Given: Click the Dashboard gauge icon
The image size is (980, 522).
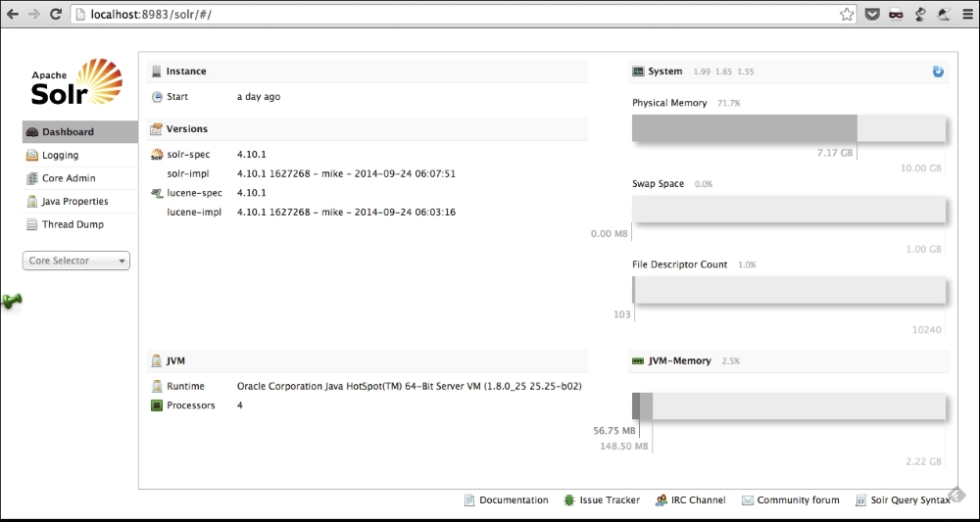Looking at the screenshot, I should [32, 132].
